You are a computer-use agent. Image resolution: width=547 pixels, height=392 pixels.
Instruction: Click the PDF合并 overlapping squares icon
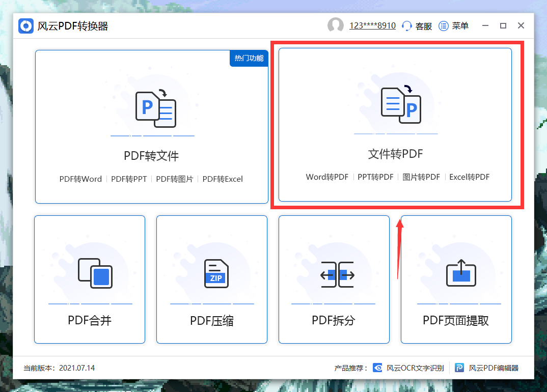tap(95, 273)
